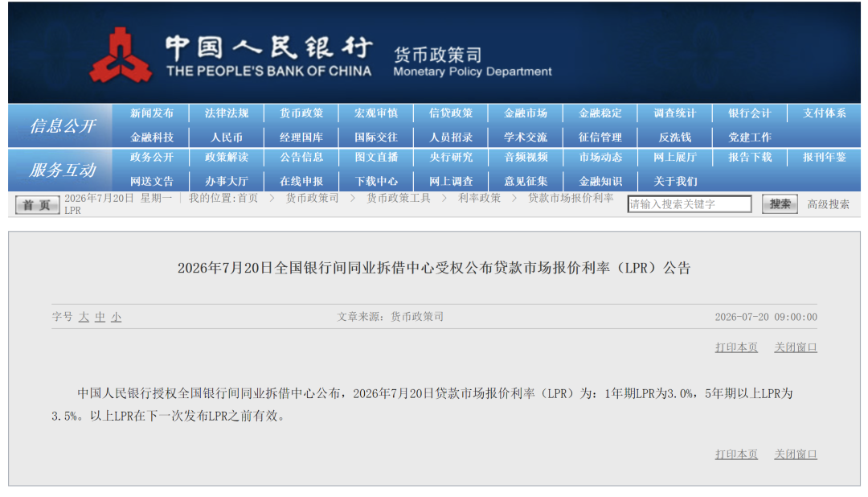Click the 服务互动 section label
Image resolution: width=868 pixels, height=497 pixels.
tap(63, 170)
